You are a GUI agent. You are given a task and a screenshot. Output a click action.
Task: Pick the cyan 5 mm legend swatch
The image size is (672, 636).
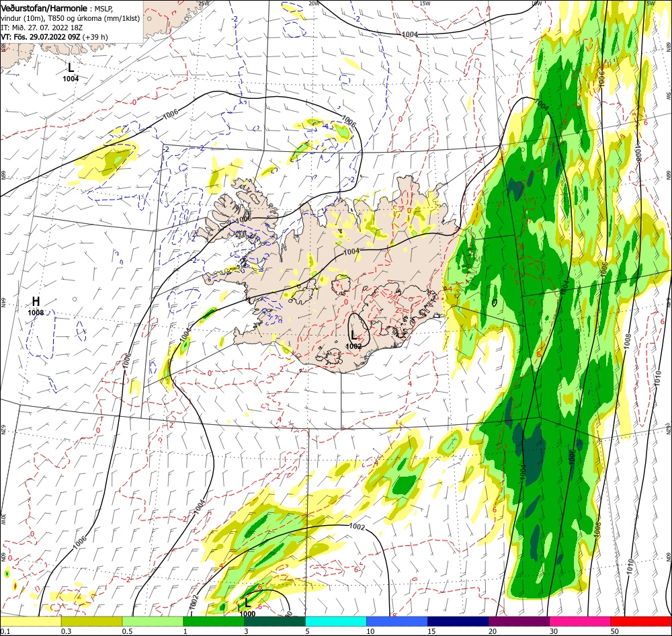tap(336, 622)
